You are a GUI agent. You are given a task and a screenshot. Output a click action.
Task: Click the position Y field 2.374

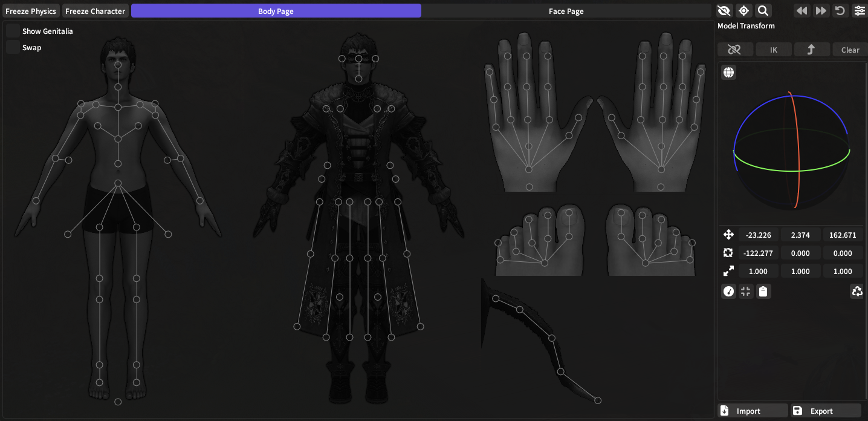[800, 235]
